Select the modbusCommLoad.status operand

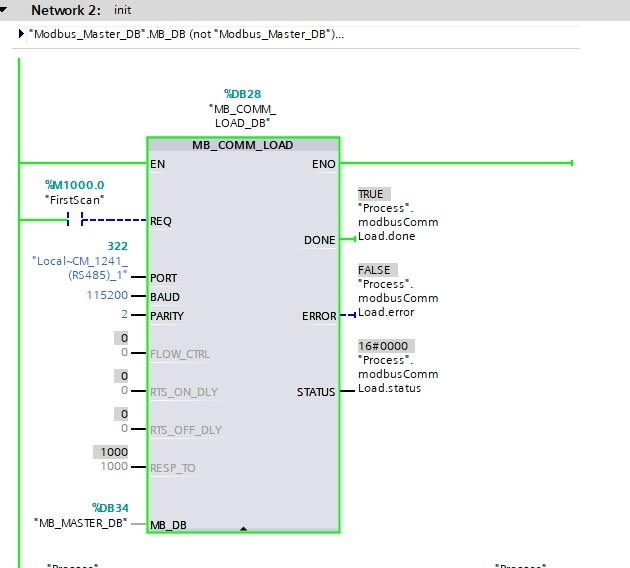(398, 374)
